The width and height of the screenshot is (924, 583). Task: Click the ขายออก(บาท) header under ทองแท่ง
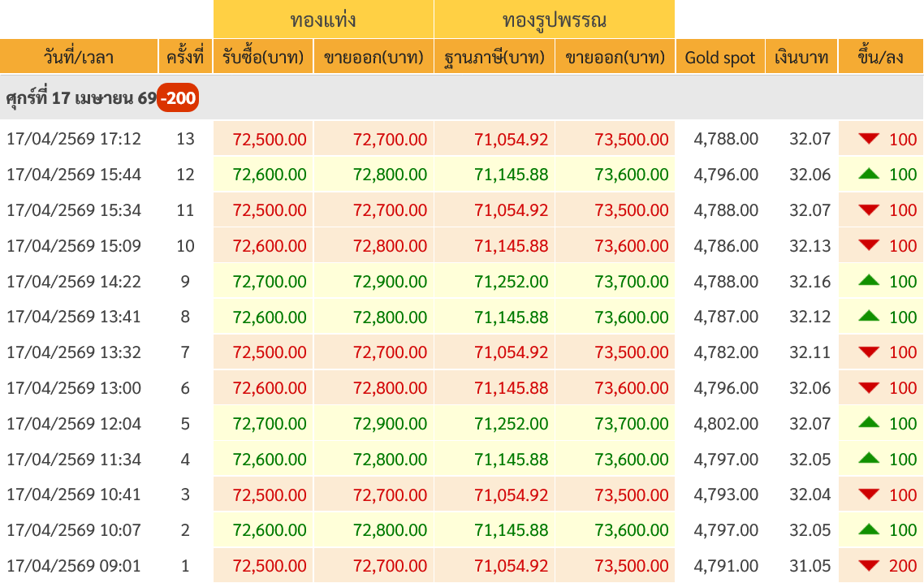(373, 57)
